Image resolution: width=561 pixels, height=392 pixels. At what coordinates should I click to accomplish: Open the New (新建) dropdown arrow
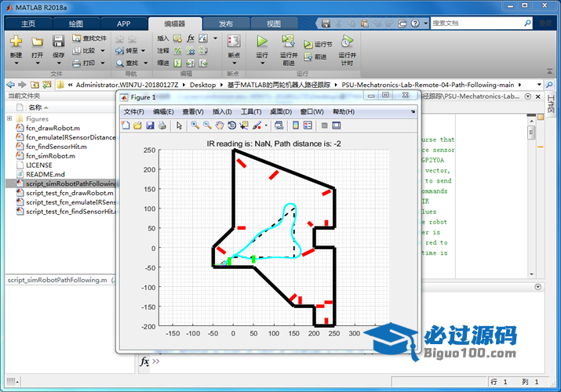tap(16, 64)
